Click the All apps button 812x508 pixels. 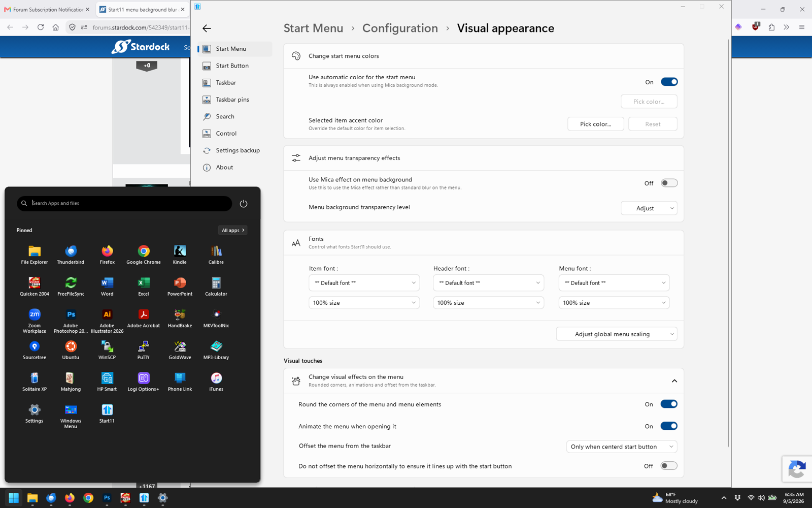233,230
